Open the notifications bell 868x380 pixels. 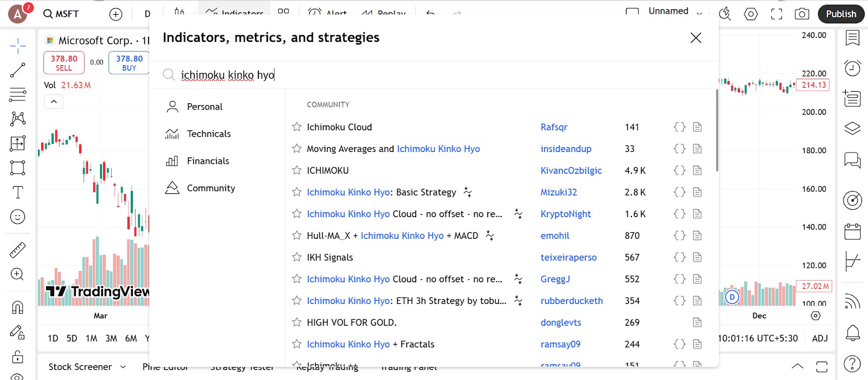pyautogui.click(x=853, y=333)
